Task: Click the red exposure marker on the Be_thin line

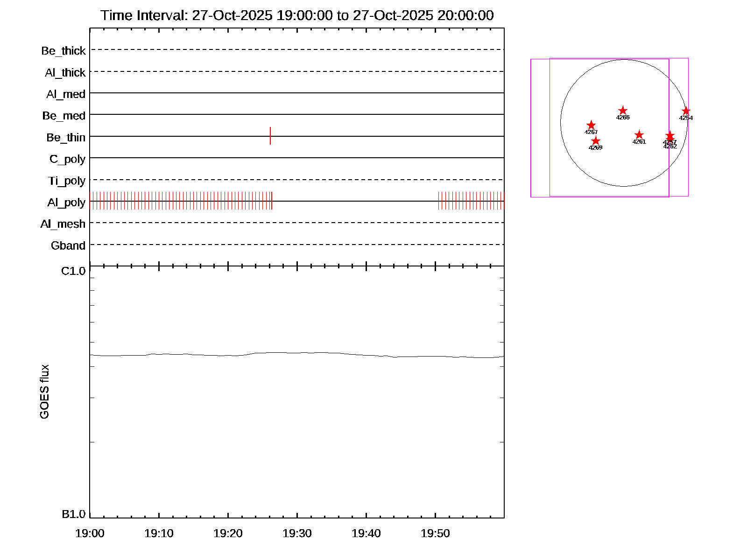Action: (x=270, y=136)
